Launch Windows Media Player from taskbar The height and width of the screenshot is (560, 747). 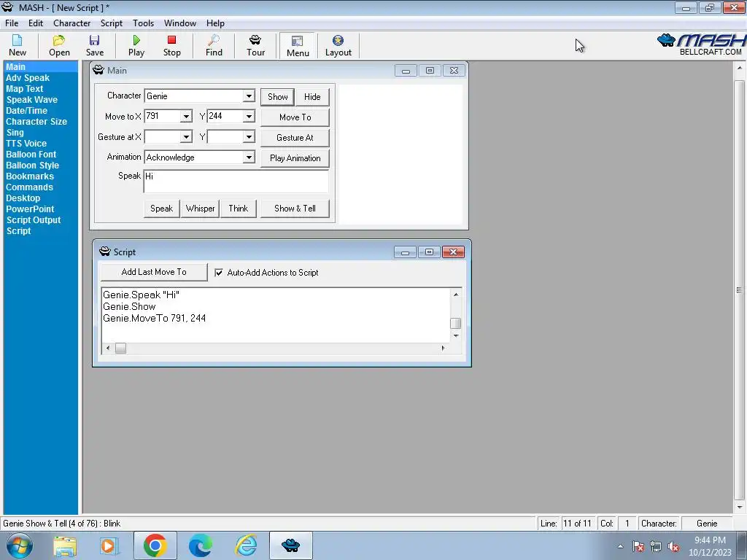point(109,545)
